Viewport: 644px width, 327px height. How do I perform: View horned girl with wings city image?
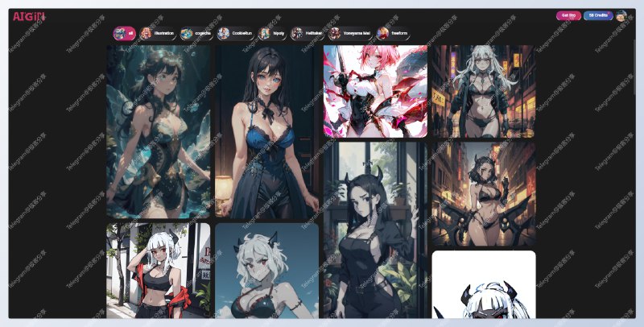pyautogui.click(x=483, y=194)
